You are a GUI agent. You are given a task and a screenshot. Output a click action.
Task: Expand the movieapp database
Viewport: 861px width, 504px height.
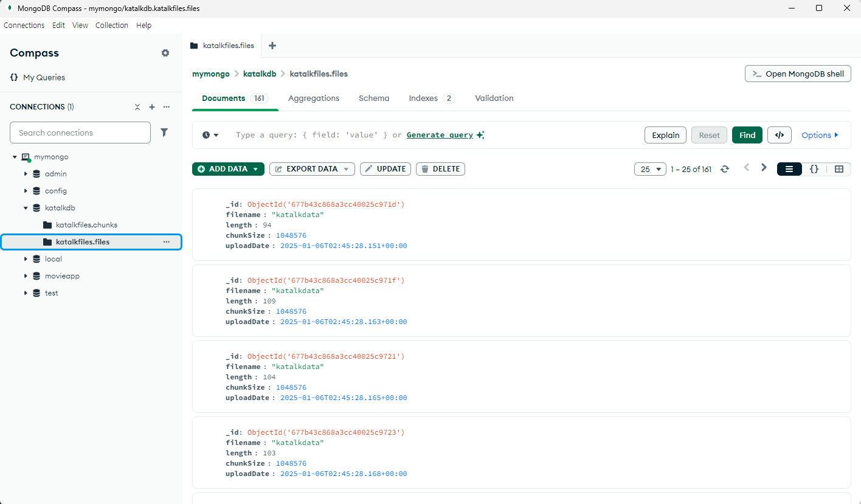(x=26, y=276)
